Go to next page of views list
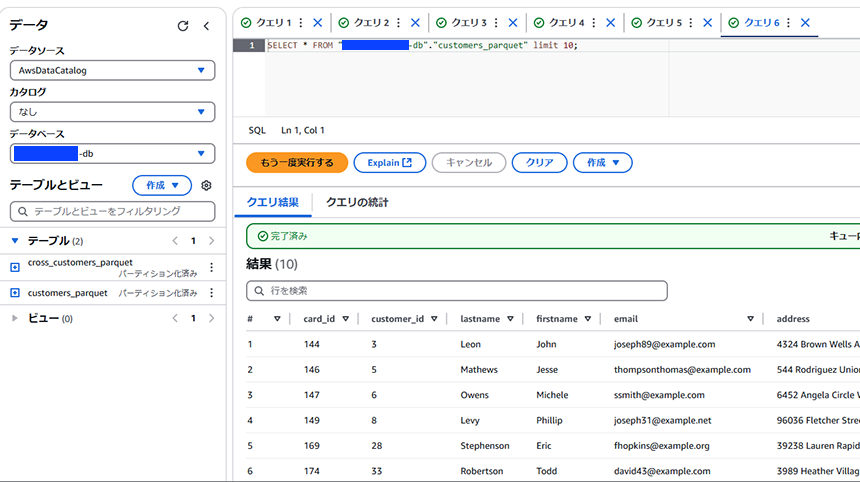Screen dimensions: 860x482 click(211, 318)
